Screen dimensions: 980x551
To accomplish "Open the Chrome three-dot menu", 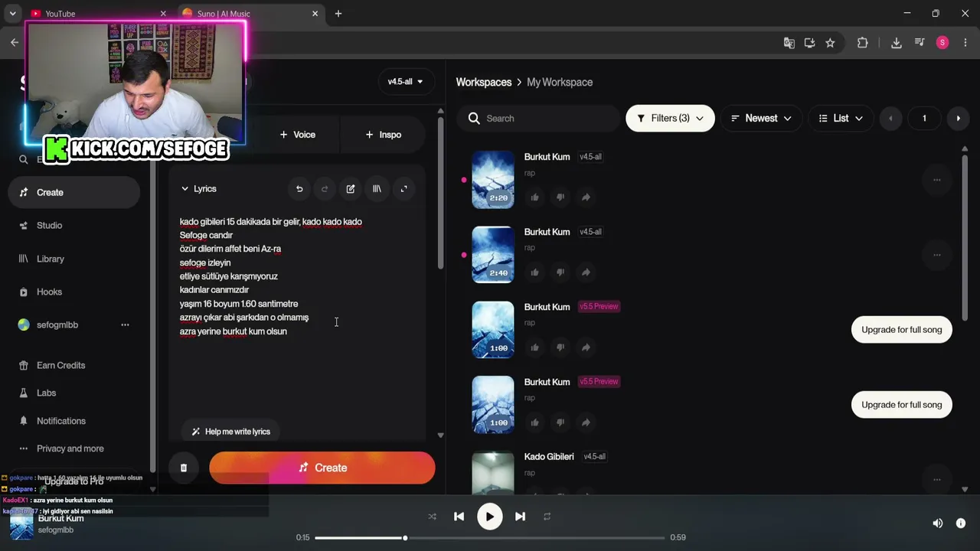I will tap(965, 43).
